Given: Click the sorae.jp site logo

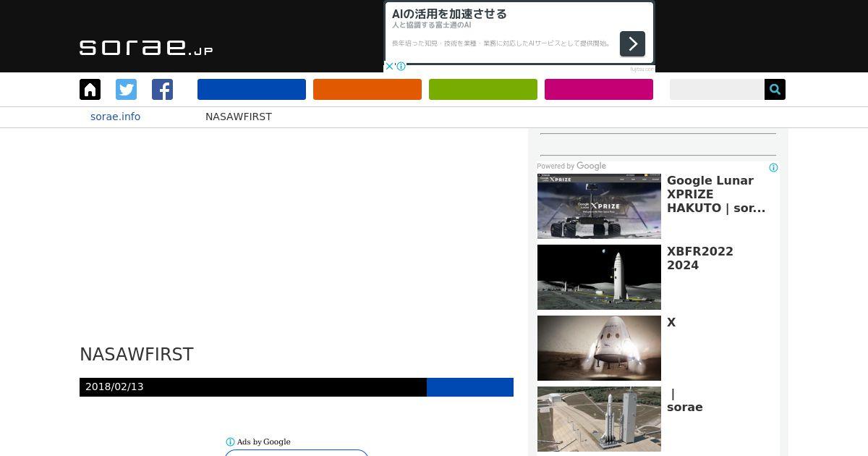Looking at the screenshot, I should coord(146,48).
